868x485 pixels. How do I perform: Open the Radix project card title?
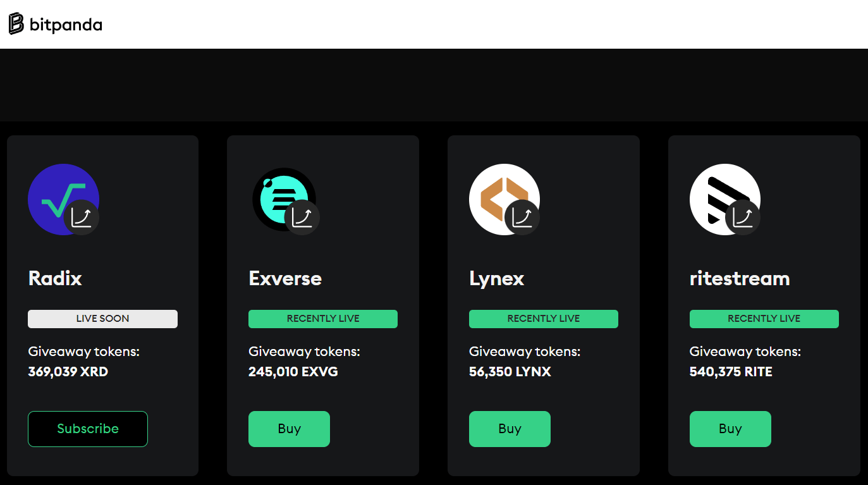coord(54,278)
